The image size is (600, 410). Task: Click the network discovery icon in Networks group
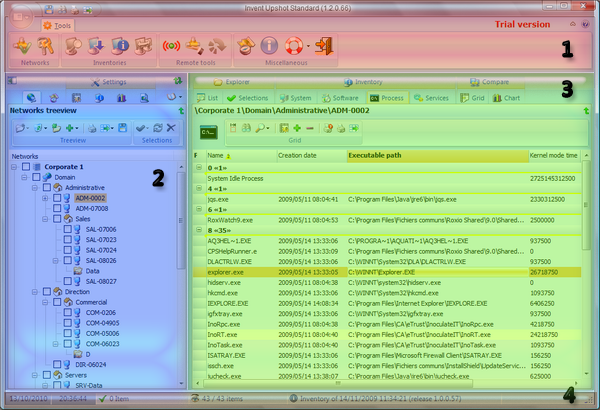(23, 46)
